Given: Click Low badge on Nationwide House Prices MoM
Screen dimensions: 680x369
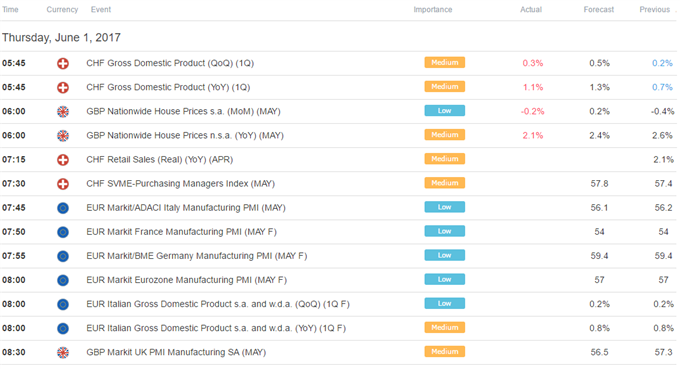Looking at the screenshot, I should point(445,111).
